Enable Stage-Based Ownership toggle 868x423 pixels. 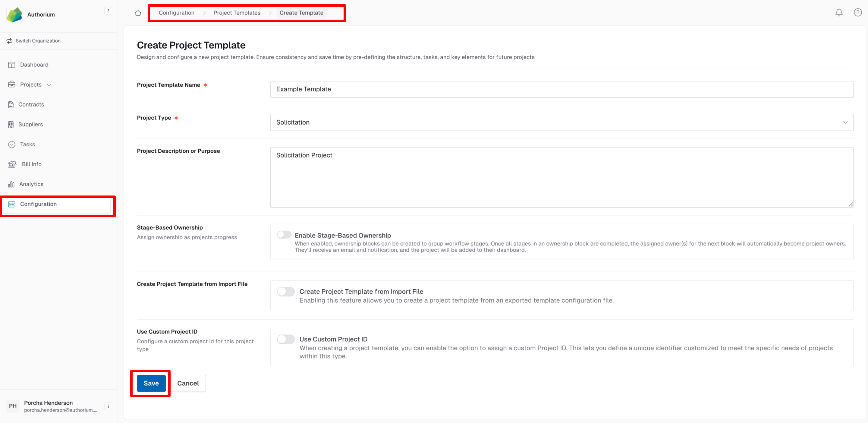click(x=284, y=235)
